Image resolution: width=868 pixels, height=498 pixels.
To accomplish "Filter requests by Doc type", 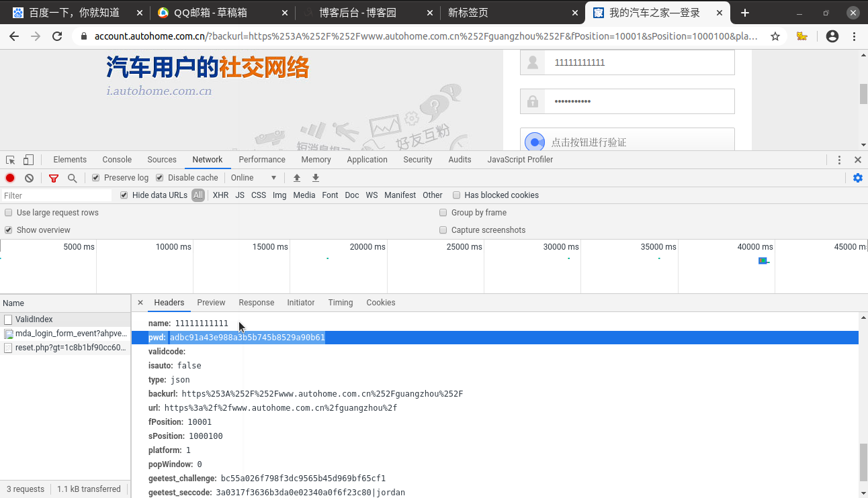I will 352,195.
